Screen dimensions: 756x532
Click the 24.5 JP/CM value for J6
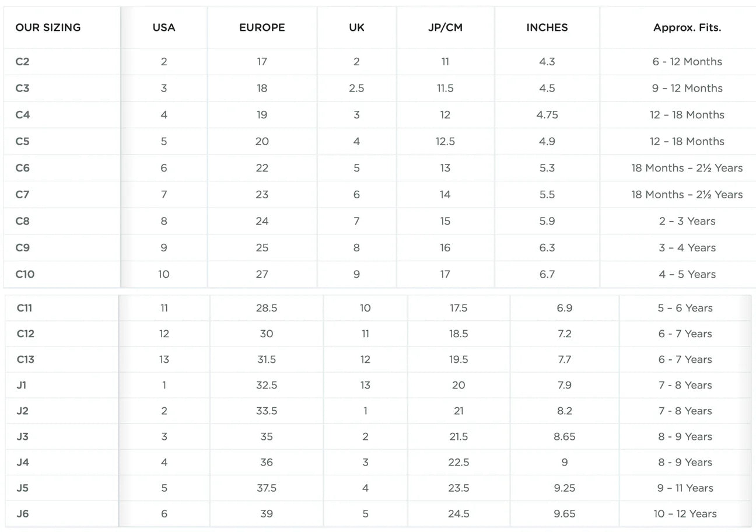point(459,514)
